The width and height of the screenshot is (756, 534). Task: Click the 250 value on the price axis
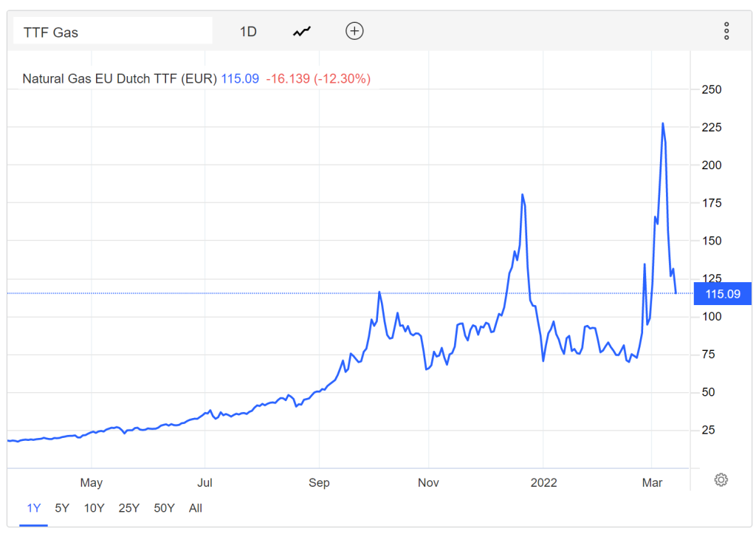click(712, 89)
